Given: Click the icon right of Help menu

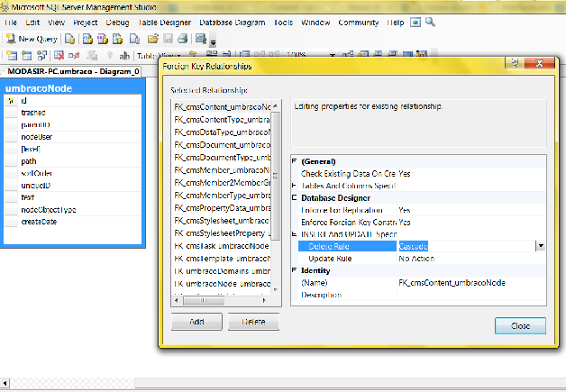Looking at the screenshot, I should [415, 23].
